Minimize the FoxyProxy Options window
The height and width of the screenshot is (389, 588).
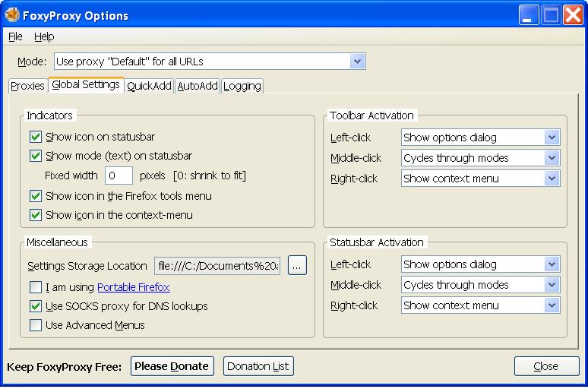click(x=529, y=15)
